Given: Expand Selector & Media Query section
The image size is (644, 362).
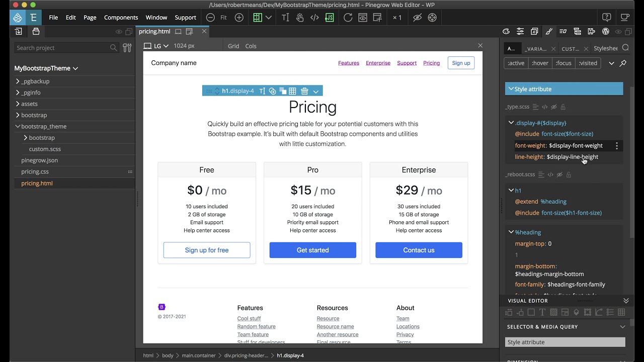Looking at the screenshot, I should pyautogui.click(x=622, y=327).
